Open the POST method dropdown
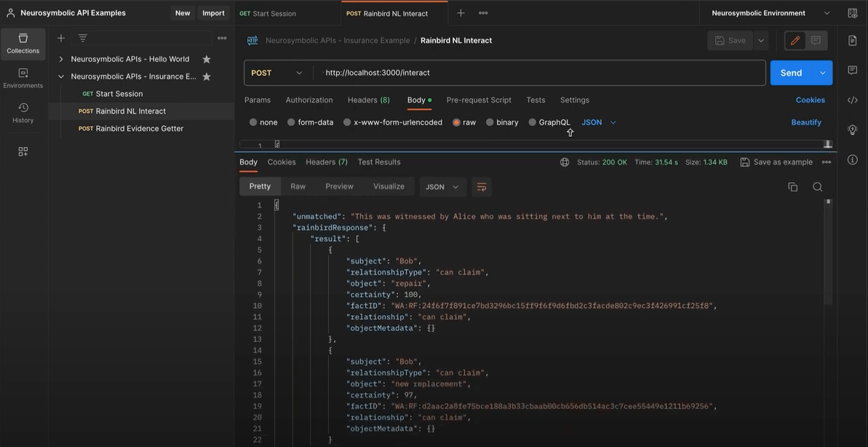The image size is (868, 447). (276, 73)
